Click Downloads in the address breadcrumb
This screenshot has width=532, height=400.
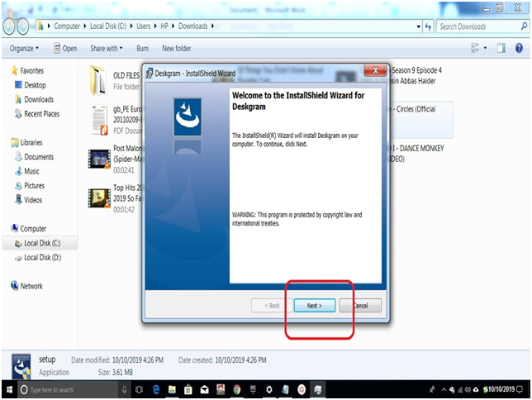point(192,26)
